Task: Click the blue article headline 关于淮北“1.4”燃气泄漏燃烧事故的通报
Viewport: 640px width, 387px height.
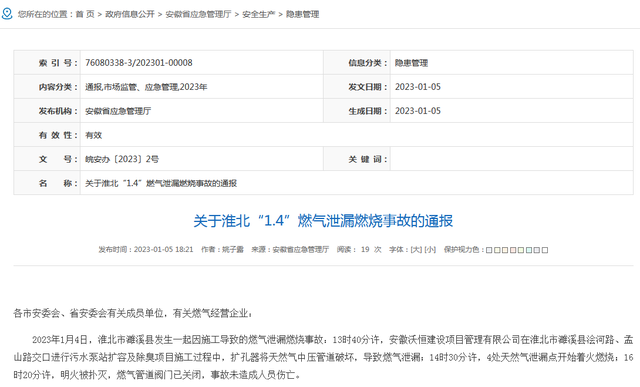Action: (323, 221)
